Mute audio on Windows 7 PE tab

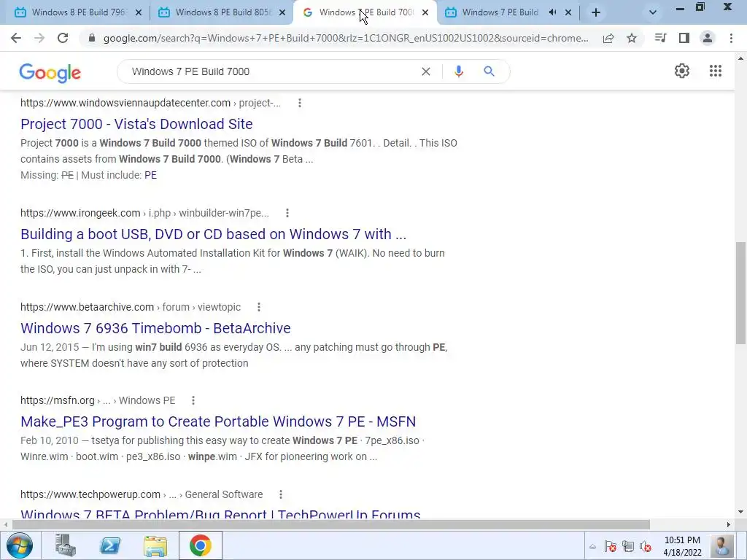tap(552, 12)
